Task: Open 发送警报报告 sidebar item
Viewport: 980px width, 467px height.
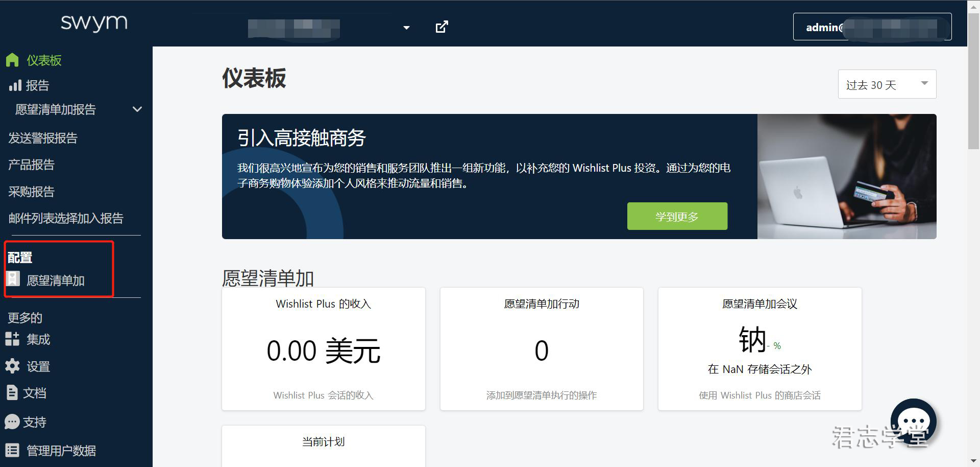Action: (x=43, y=138)
